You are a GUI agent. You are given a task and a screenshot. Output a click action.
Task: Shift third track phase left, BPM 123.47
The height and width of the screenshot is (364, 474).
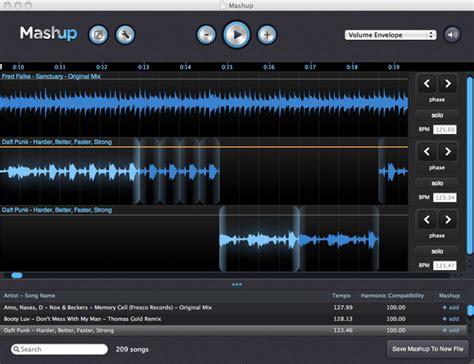(x=427, y=220)
